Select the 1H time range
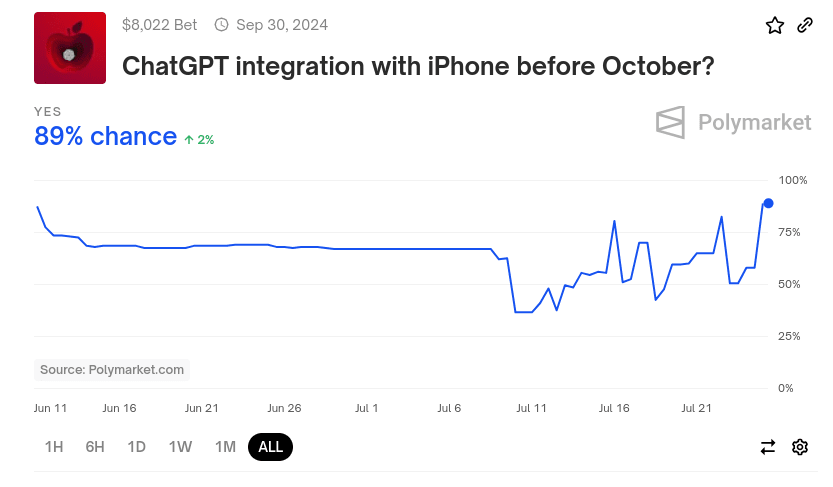 [x=54, y=447]
